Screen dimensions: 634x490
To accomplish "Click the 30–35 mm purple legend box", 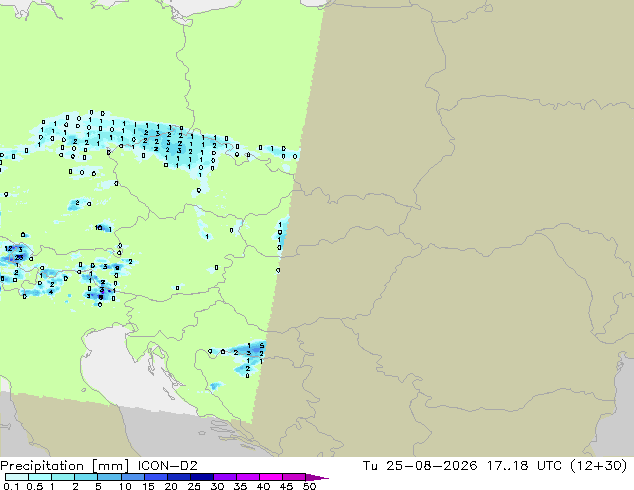I will tap(225, 477).
